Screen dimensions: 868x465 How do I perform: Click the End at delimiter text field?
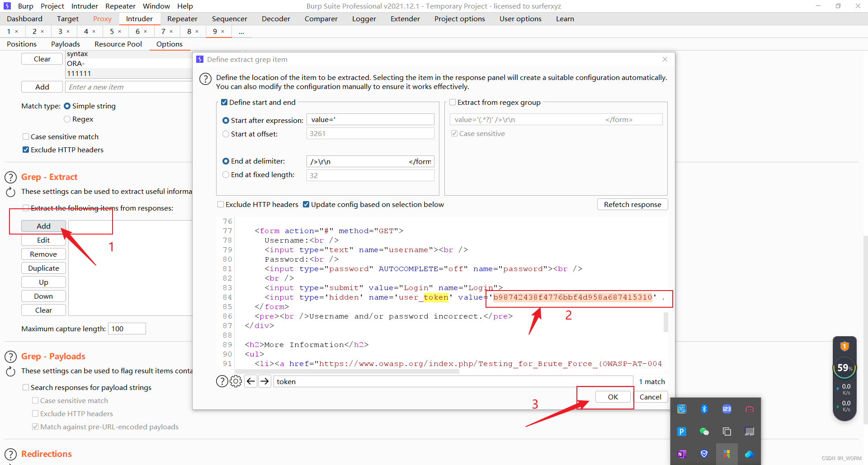pyautogui.click(x=370, y=162)
